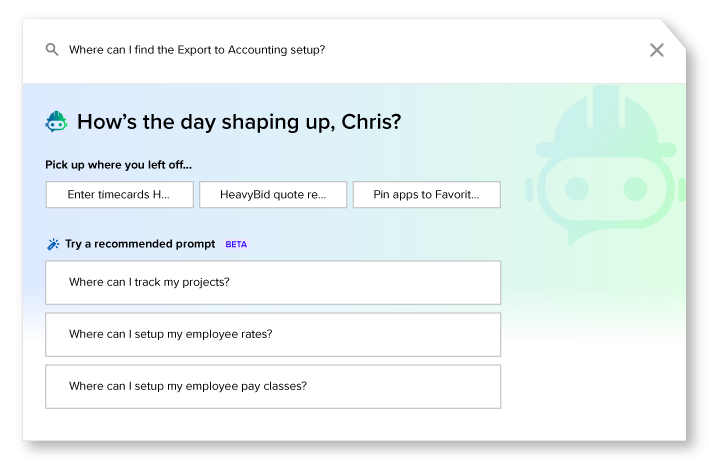Click the 'Try a recommended prompt' label
Image resolution: width=709 pixels, height=475 pixels.
click(x=140, y=244)
